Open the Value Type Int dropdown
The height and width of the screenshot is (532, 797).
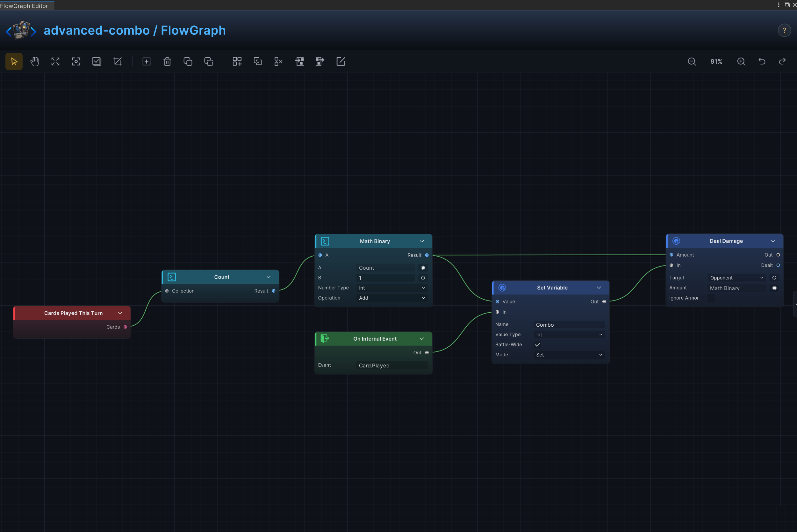[x=569, y=335]
